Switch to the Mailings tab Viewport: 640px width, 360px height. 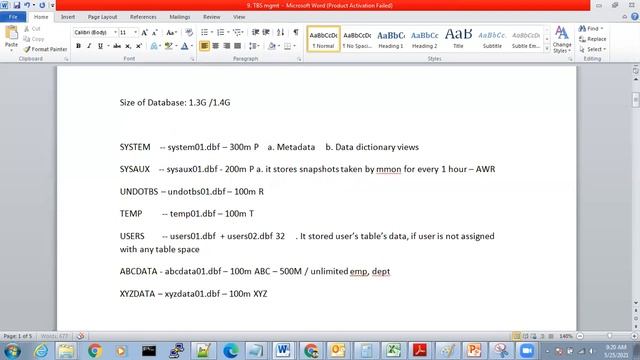[x=180, y=17]
